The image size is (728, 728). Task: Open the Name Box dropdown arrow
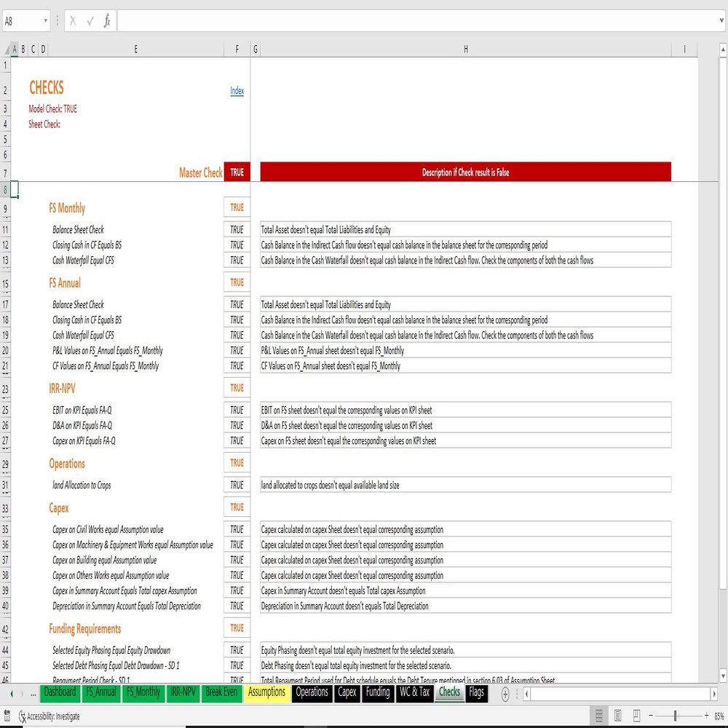(x=45, y=21)
